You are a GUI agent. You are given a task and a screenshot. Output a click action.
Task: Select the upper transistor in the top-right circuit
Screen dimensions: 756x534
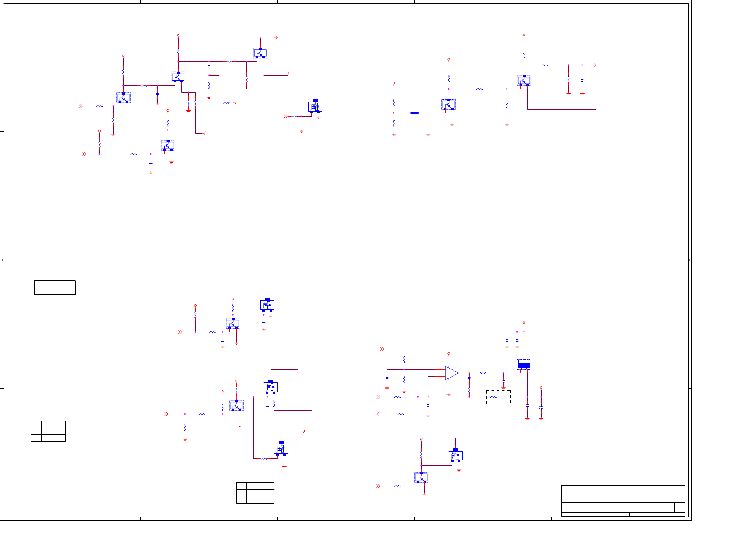524,80
